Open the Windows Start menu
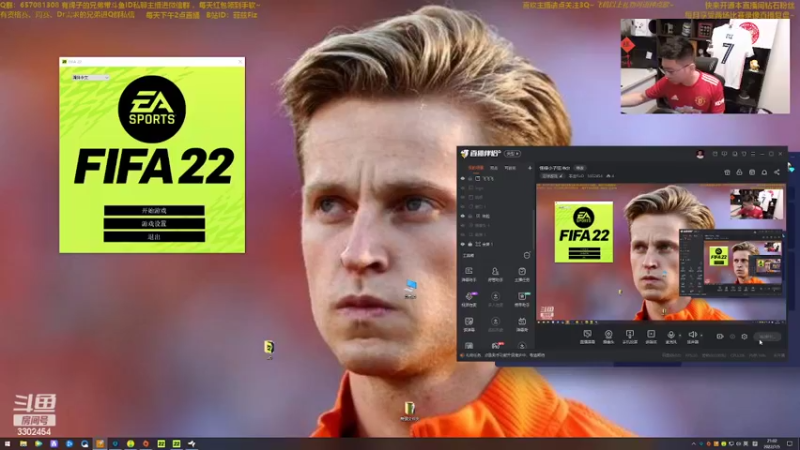Viewport: 800px width, 450px height. coord(7,444)
